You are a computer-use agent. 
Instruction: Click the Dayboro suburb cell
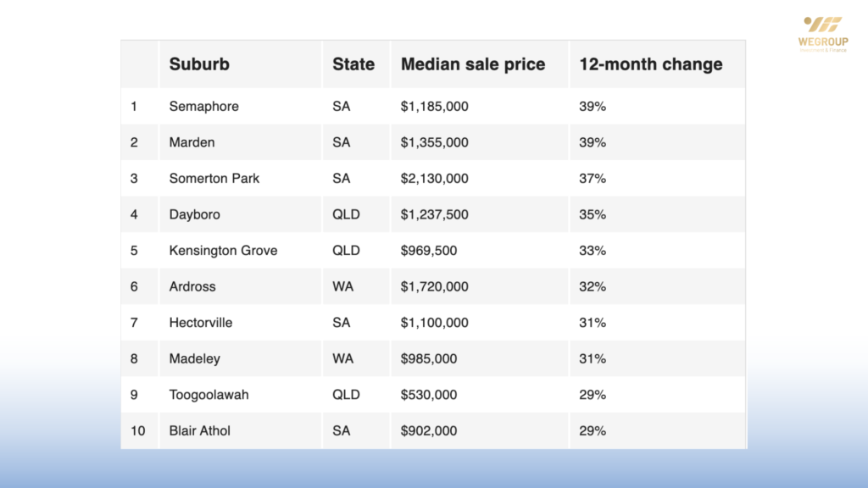(x=195, y=214)
